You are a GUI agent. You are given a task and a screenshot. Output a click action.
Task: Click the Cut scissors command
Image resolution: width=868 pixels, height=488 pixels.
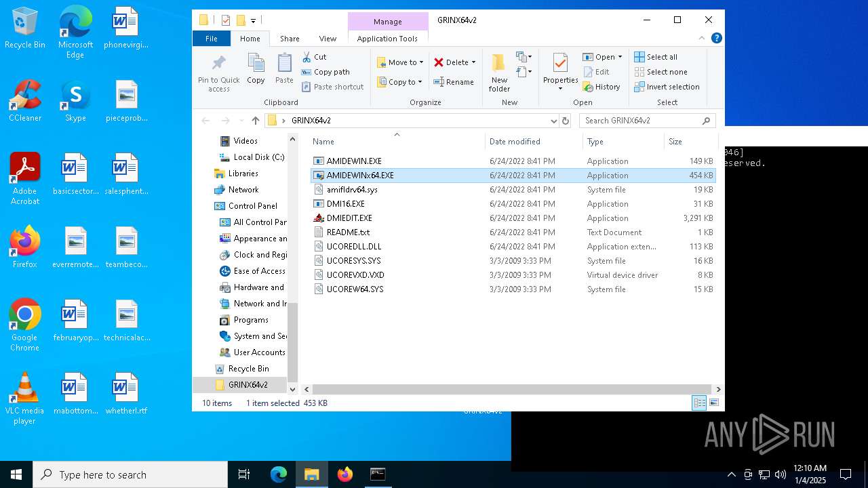pos(314,57)
